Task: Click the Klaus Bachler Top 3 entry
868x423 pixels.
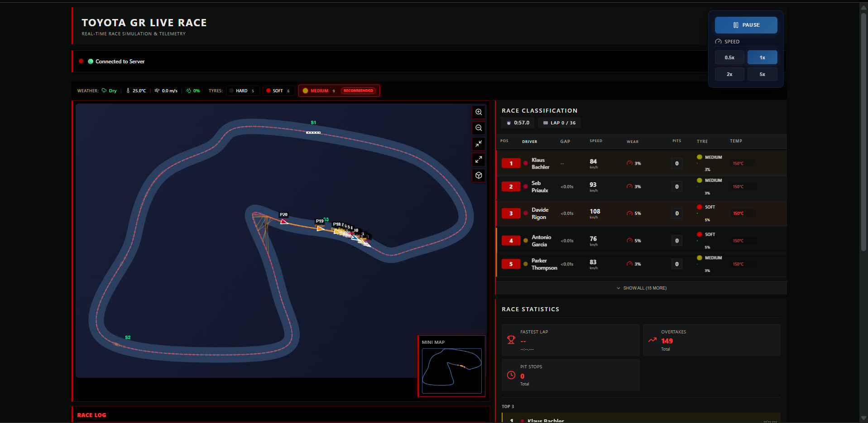Action: (642, 418)
